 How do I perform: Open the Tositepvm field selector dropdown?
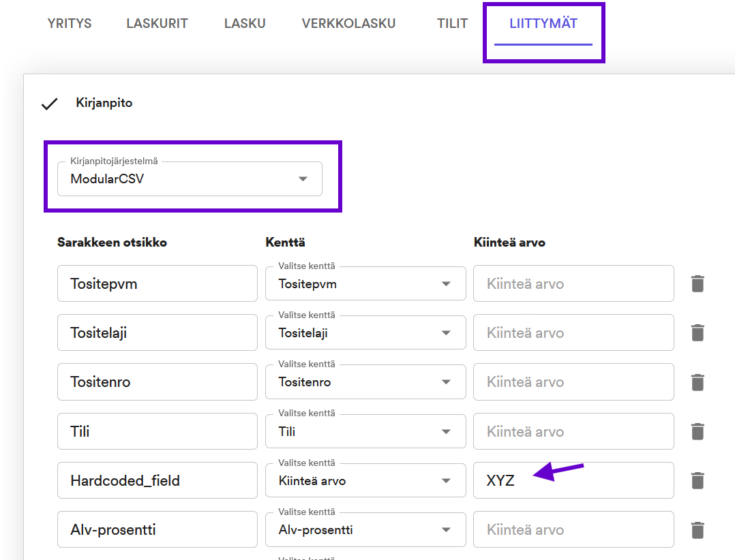click(x=365, y=283)
